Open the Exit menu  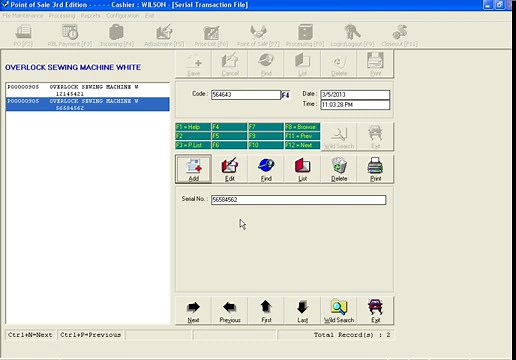(x=149, y=16)
